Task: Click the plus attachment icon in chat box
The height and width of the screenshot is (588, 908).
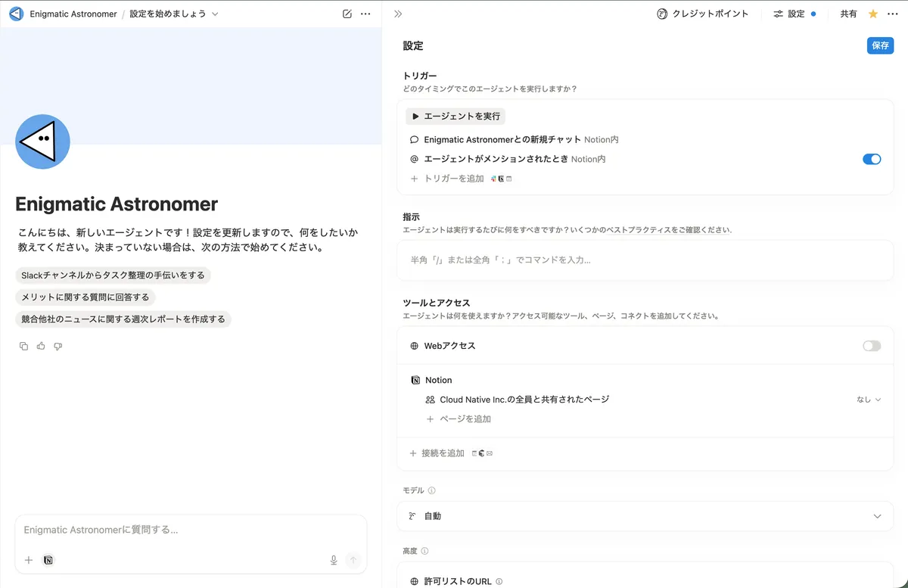Action: (29, 560)
